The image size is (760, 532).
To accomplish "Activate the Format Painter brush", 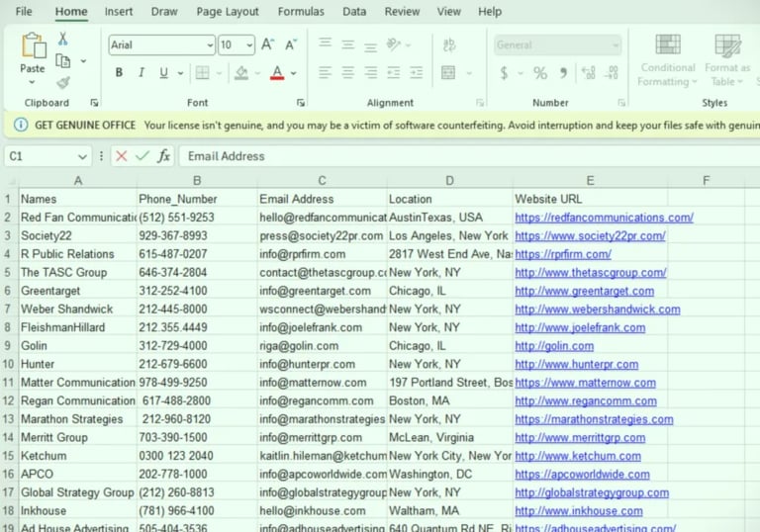I will pos(63,83).
